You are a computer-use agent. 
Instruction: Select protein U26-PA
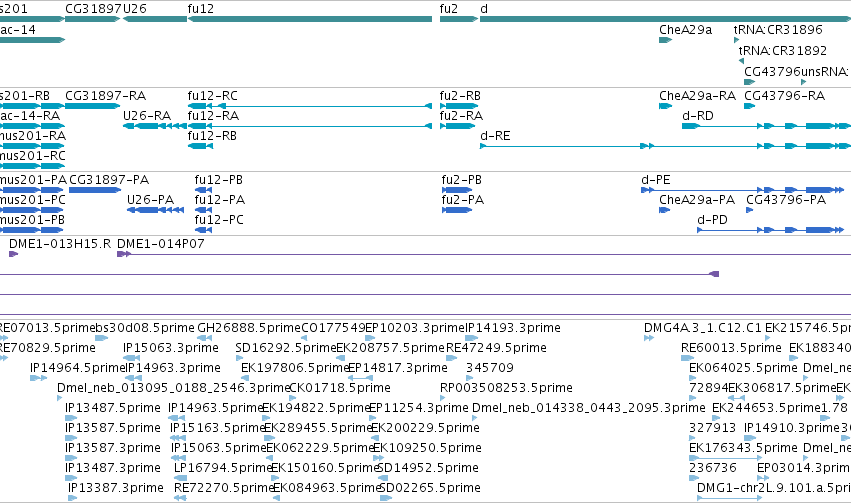click(x=155, y=210)
